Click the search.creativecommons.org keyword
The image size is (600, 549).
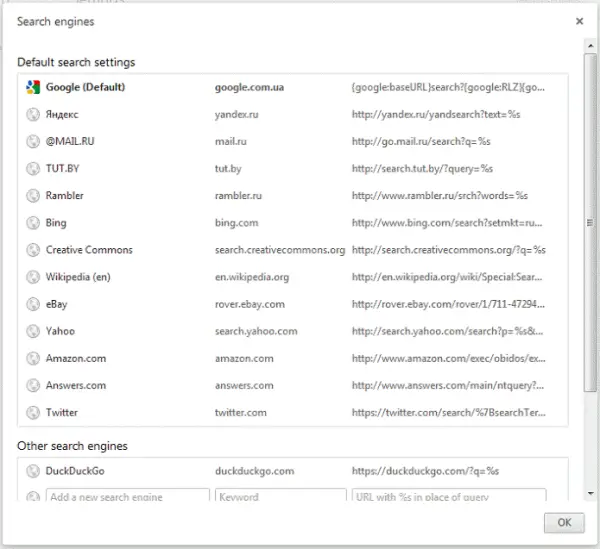280,250
